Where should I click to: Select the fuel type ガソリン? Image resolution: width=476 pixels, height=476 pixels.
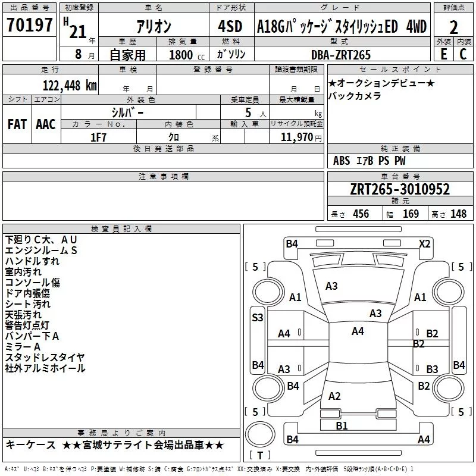click(231, 54)
